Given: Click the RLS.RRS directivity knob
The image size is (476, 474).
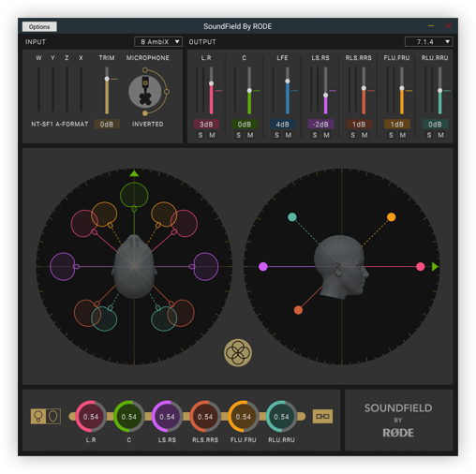Looking at the screenshot, I should coord(205,417).
